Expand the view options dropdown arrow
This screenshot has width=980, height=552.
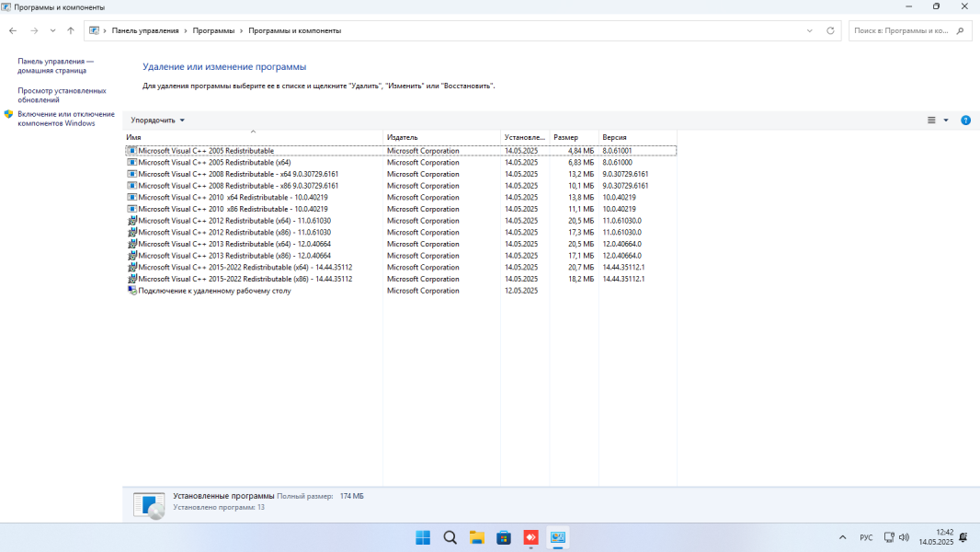pos(946,120)
